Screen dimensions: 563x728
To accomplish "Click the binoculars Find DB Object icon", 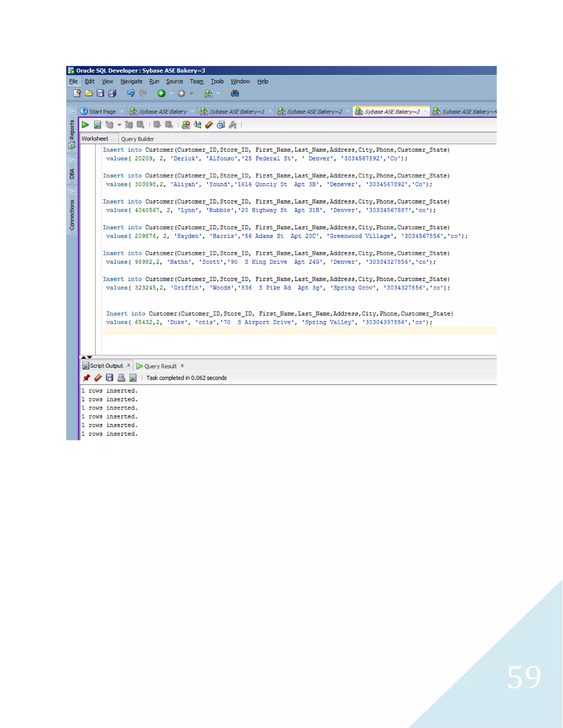I will [x=235, y=93].
